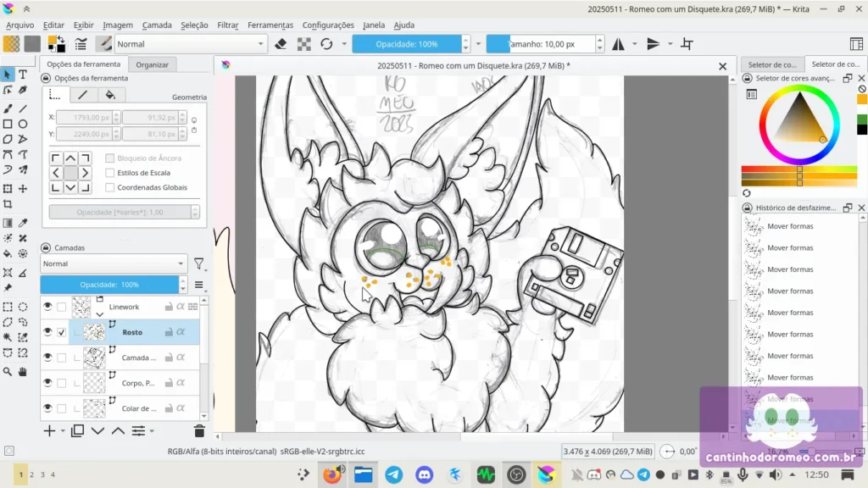Add a new layer with plus button
868x488 pixels.
pyautogui.click(x=49, y=430)
